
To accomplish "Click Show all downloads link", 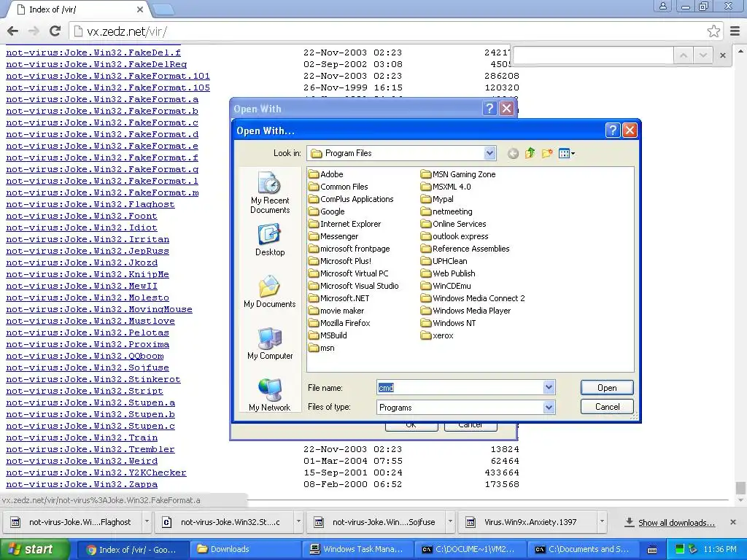I will pos(676,522).
